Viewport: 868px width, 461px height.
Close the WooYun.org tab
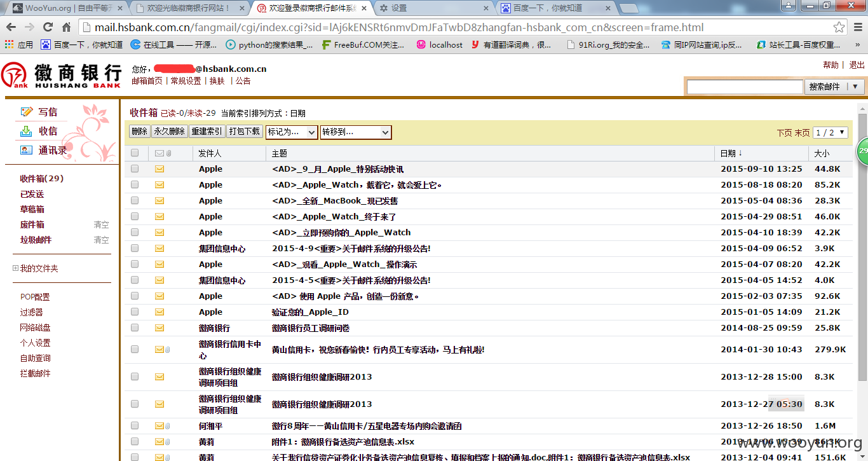tap(119, 8)
